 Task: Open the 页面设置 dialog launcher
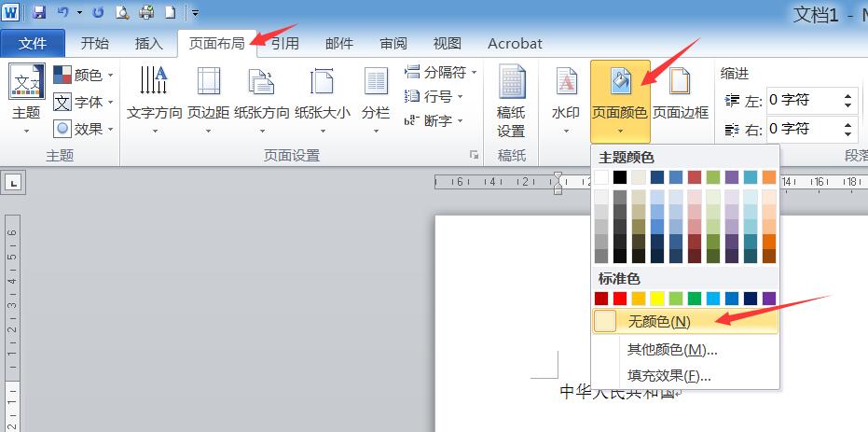475,155
